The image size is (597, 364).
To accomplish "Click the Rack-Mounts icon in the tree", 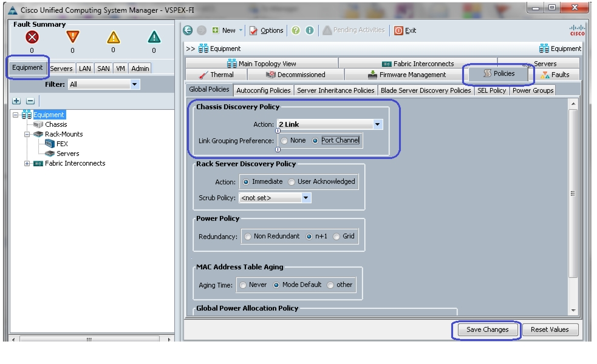I will pyautogui.click(x=38, y=134).
